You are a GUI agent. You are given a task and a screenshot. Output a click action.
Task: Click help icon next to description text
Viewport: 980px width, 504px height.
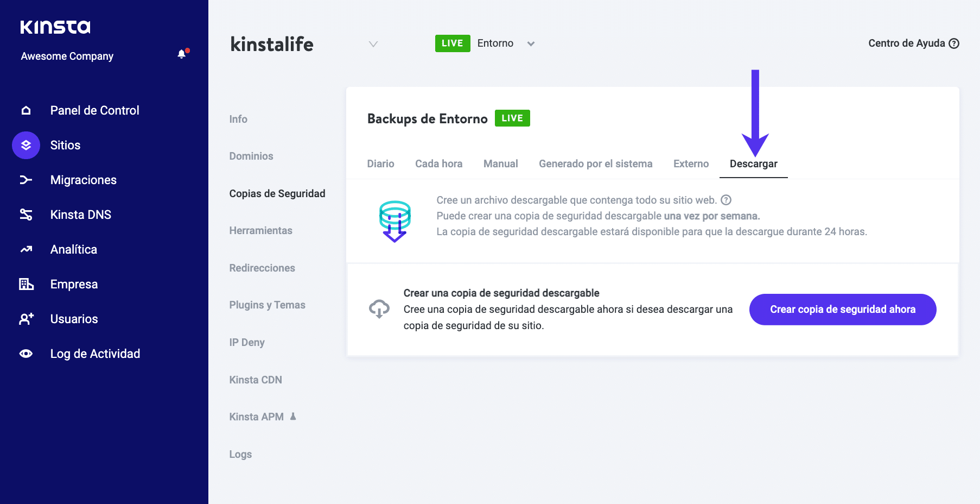[x=726, y=200]
